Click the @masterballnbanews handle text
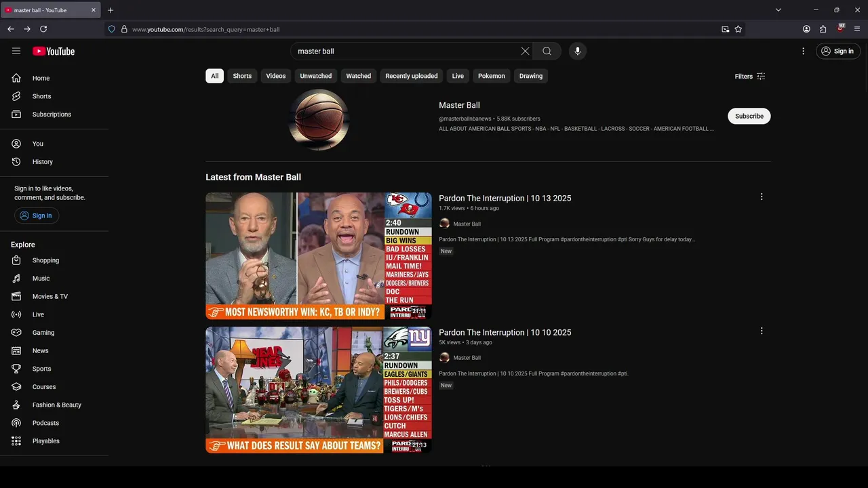The width and height of the screenshot is (868, 488). pos(465,119)
